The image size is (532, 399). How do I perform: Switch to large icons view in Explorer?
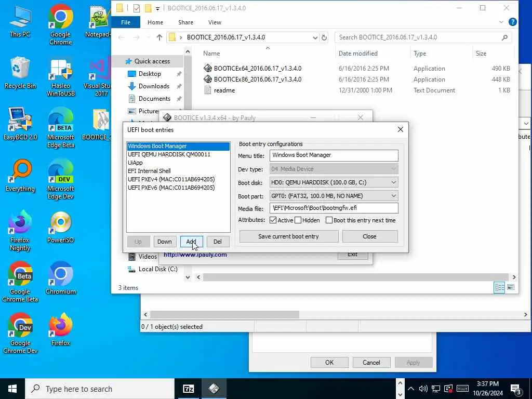(511, 287)
